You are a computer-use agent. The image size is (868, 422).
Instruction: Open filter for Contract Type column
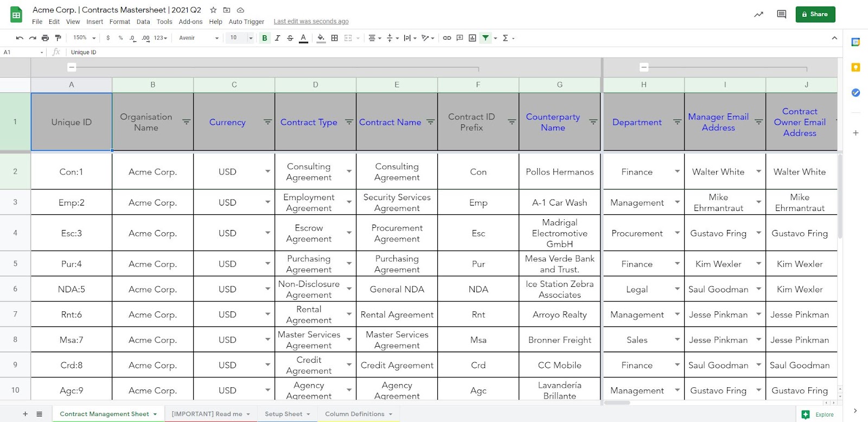349,122
